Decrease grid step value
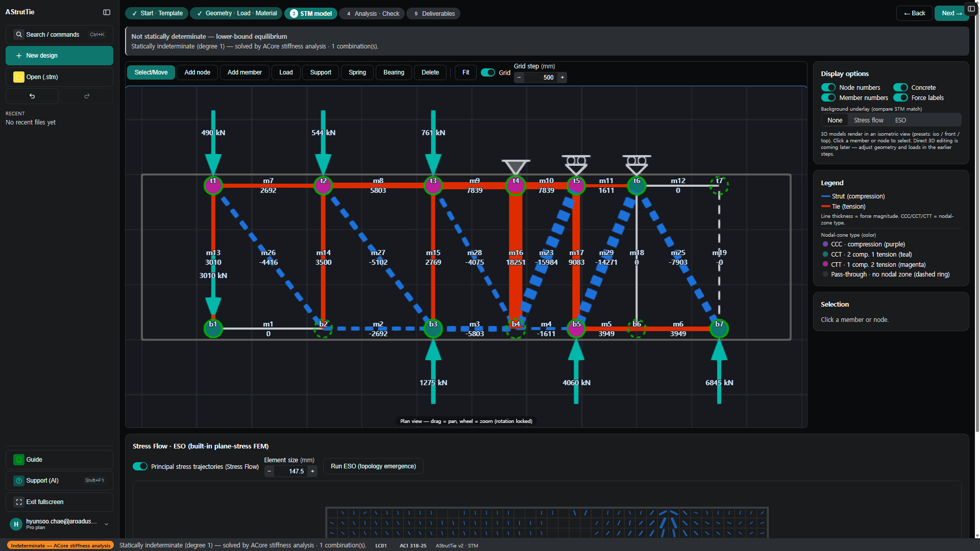This screenshot has height=551, width=980. 519,78
